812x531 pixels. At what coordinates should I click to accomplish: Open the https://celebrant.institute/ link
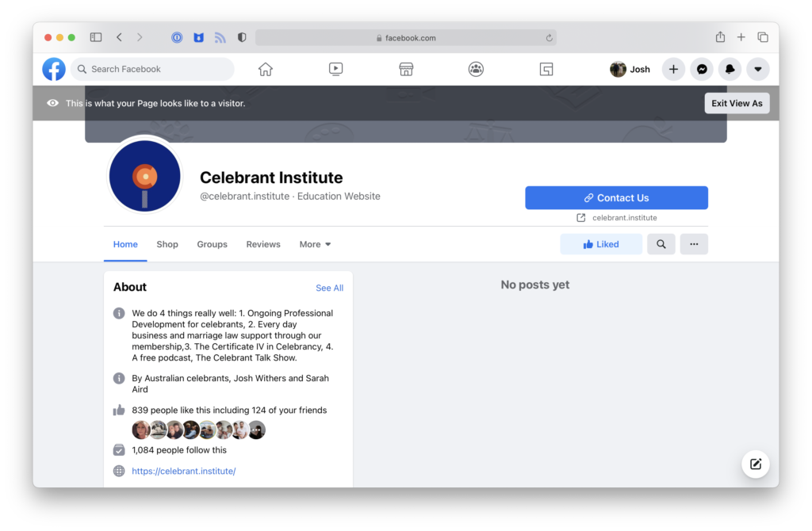pos(184,471)
